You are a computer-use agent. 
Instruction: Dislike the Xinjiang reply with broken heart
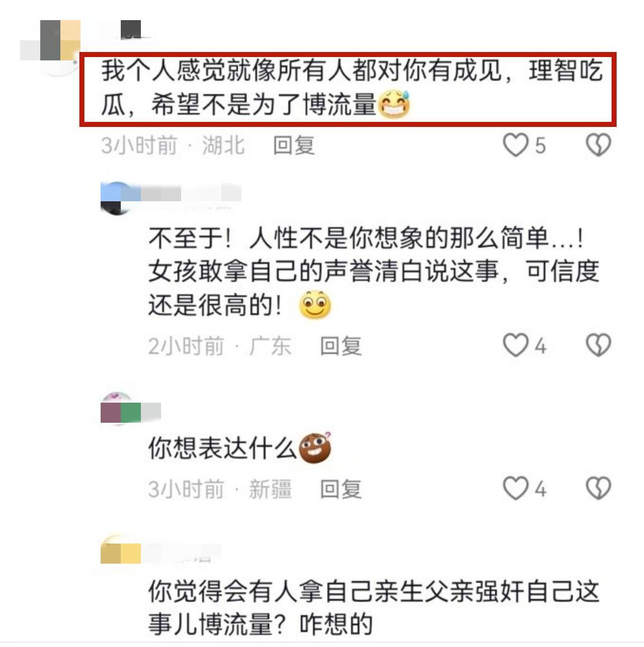[x=598, y=488]
